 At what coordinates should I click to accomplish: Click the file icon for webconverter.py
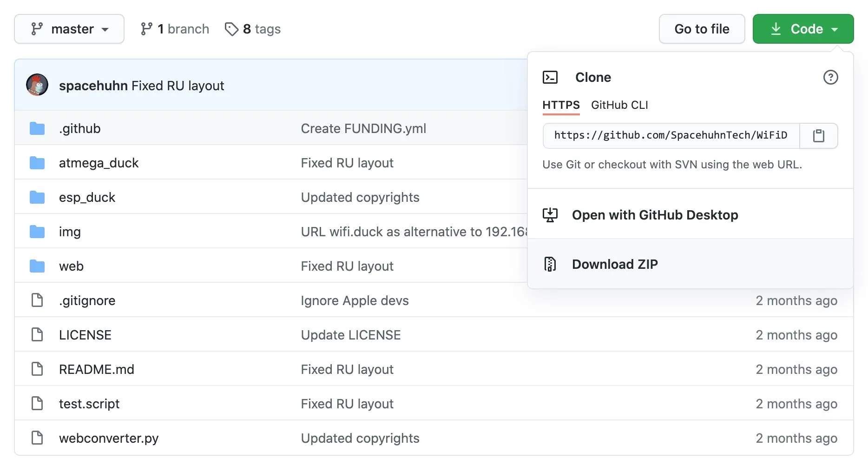(37, 438)
